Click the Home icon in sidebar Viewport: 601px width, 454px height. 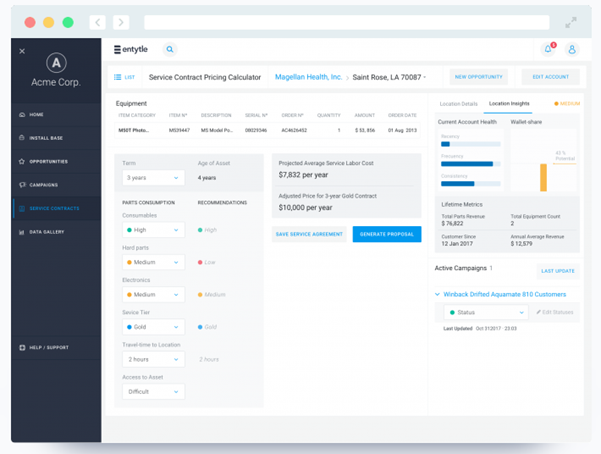point(23,115)
